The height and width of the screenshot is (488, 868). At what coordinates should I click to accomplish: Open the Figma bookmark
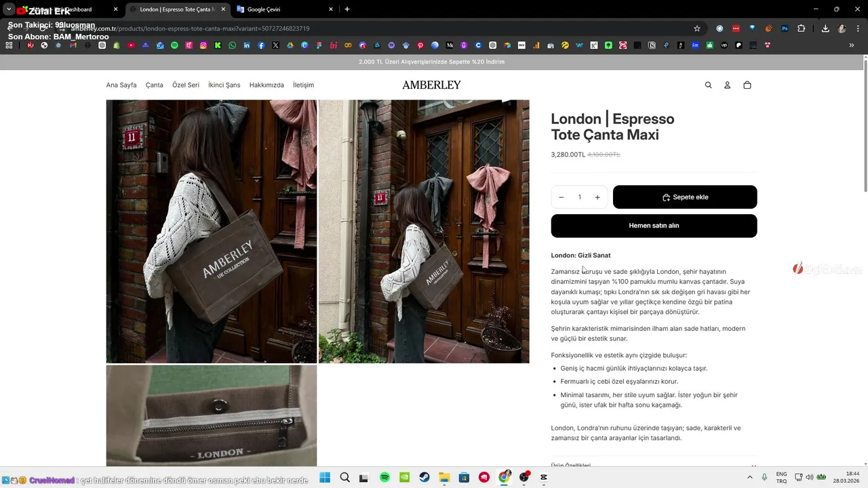[x=319, y=45]
